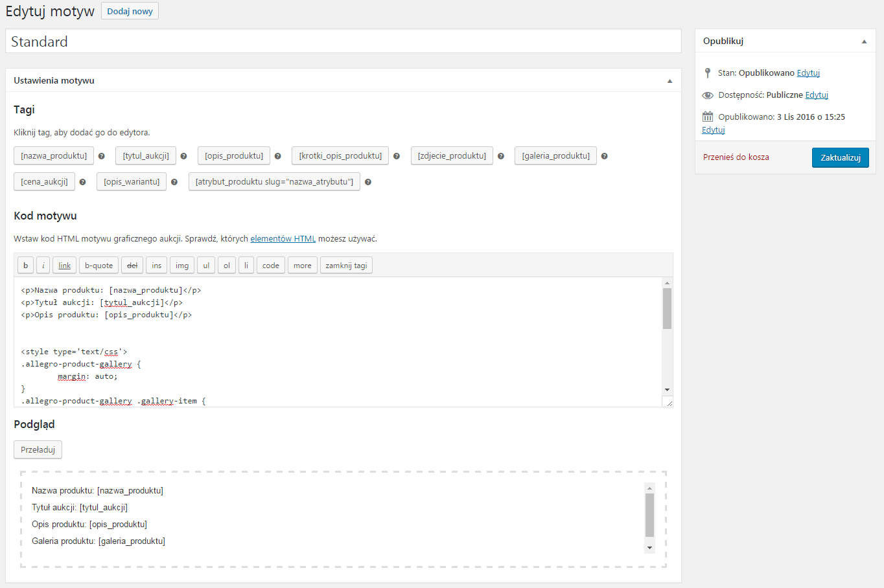884x588 pixels.
Task: Click help icon next to [opis_wariantu] tag
Action: click(x=174, y=182)
